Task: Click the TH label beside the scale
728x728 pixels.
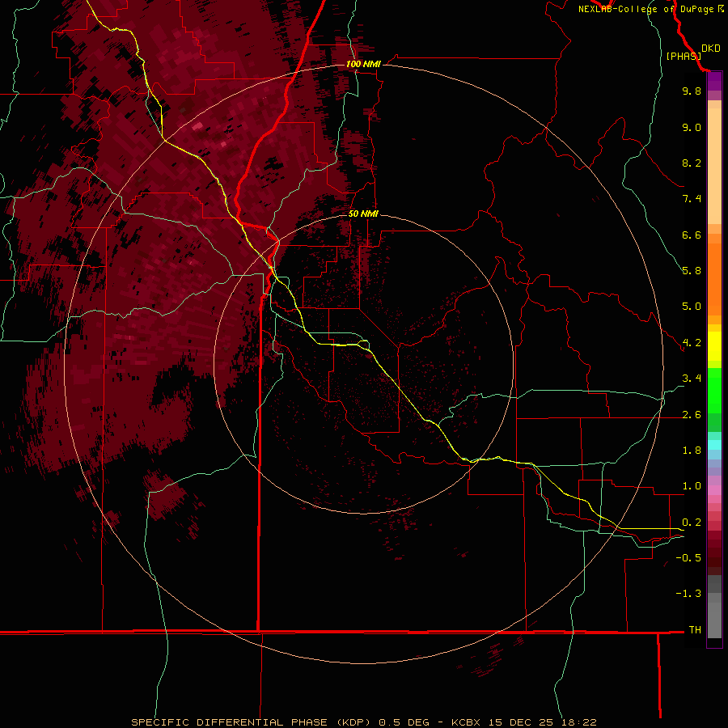Action: click(695, 630)
